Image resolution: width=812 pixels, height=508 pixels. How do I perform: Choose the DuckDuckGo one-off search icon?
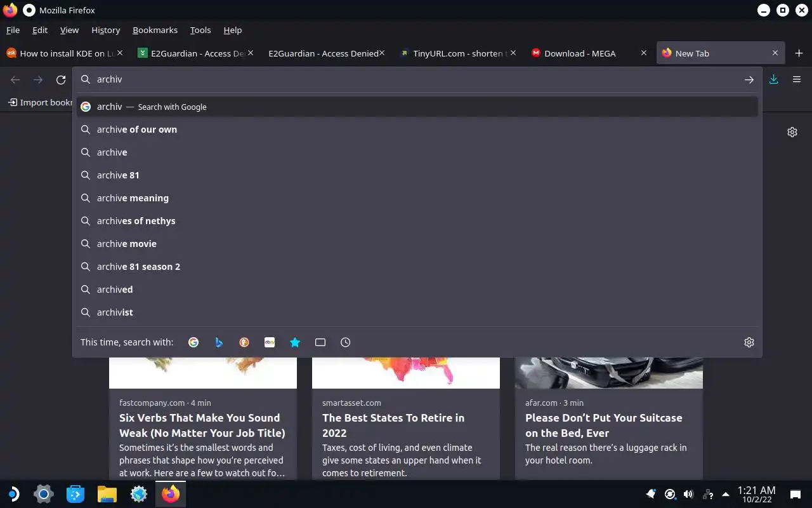244,342
